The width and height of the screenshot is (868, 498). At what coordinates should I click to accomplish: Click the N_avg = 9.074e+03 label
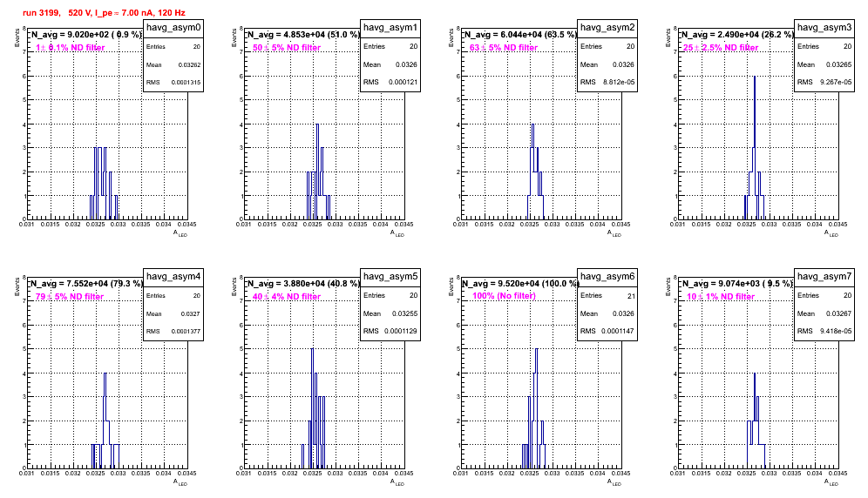click(x=737, y=283)
